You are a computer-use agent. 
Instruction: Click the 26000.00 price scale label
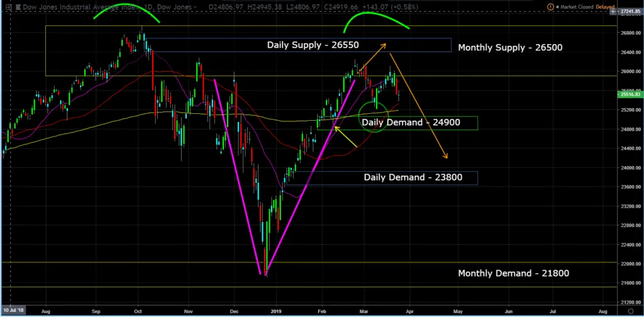[x=630, y=72]
